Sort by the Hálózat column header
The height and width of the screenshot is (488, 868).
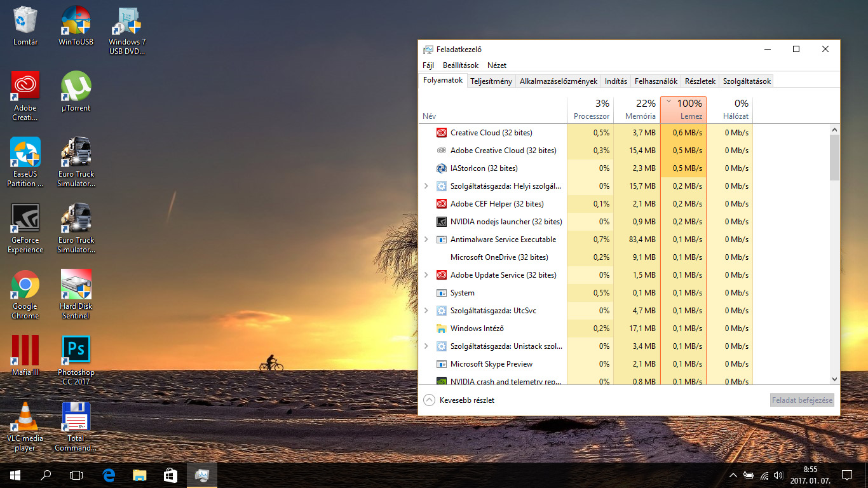729,110
